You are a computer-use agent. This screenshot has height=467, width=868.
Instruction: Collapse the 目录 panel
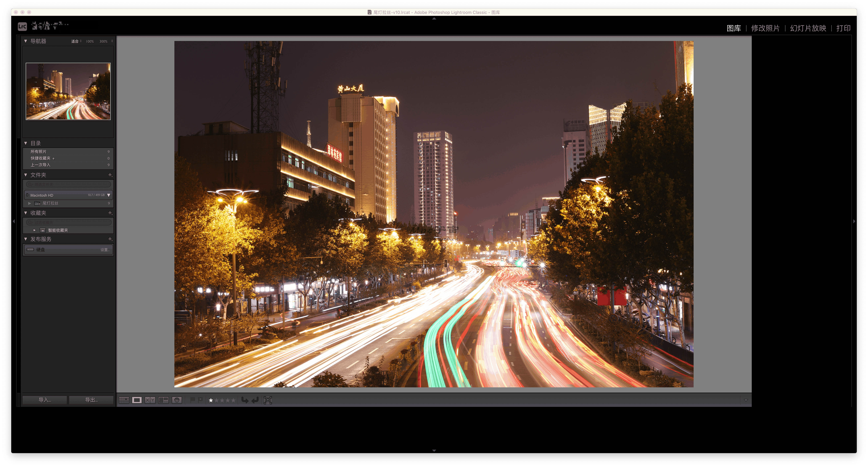26,143
